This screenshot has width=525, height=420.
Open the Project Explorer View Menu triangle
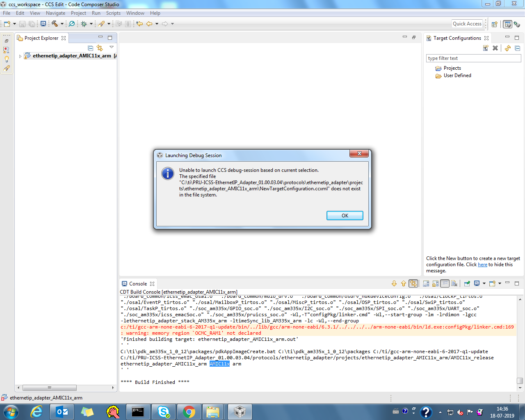coord(111,47)
